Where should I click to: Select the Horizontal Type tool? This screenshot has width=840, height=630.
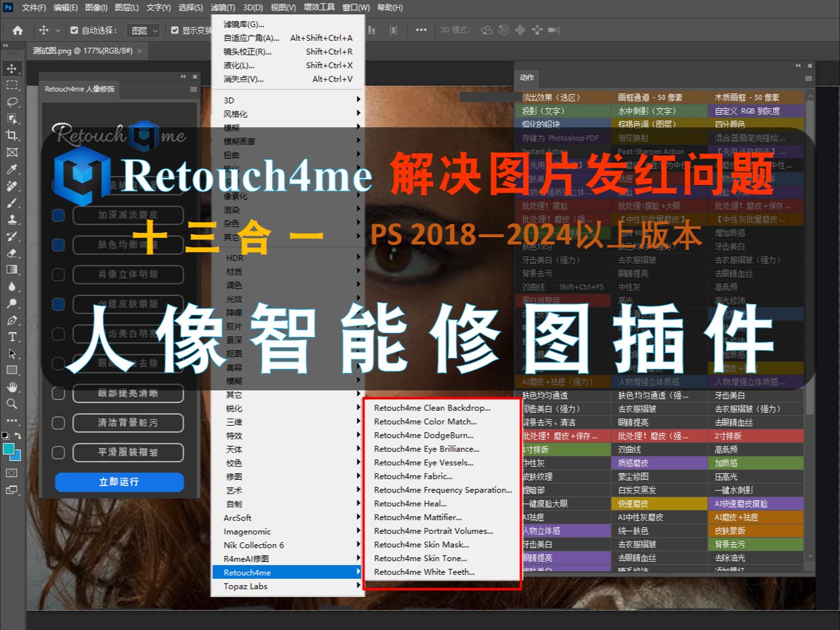pyautogui.click(x=12, y=337)
